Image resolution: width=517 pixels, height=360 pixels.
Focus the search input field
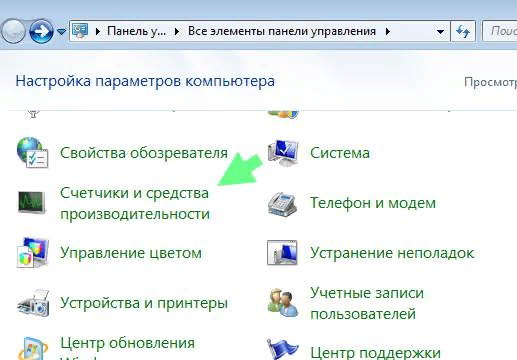tap(500, 31)
